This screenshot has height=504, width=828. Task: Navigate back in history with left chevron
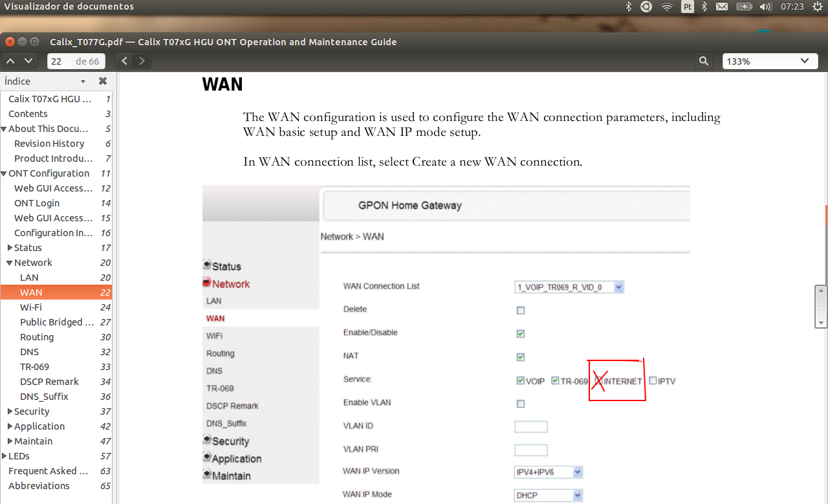pos(125,61)
